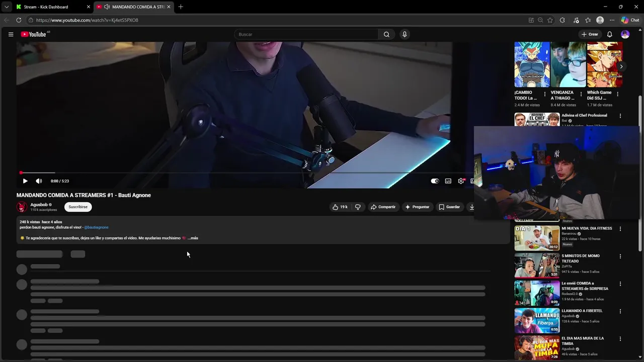Open browser profile icon
The image size is (644, 362).
pos(600,20)
